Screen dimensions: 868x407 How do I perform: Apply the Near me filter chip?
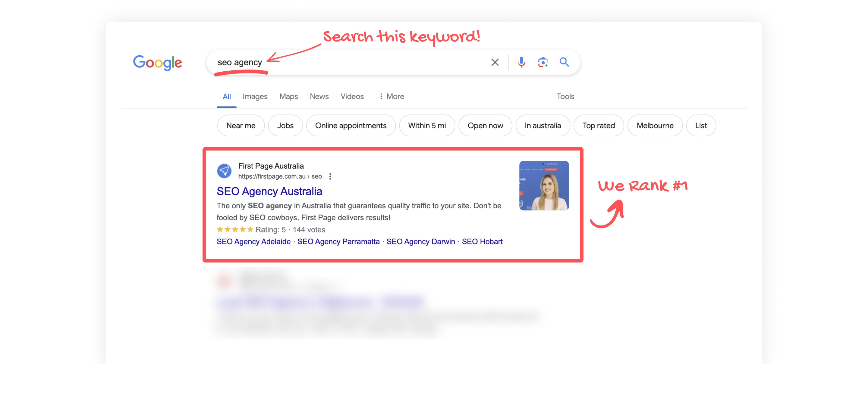[241, 126]
